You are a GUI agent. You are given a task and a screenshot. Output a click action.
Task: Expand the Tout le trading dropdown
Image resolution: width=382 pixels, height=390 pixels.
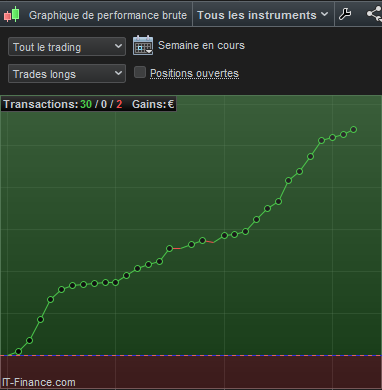[67, 47]
